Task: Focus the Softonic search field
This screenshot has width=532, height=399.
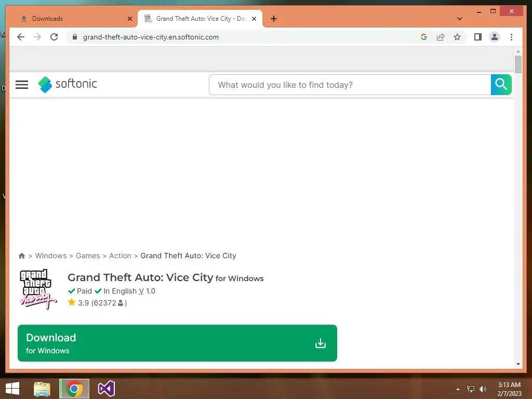Action: point(350,85)
